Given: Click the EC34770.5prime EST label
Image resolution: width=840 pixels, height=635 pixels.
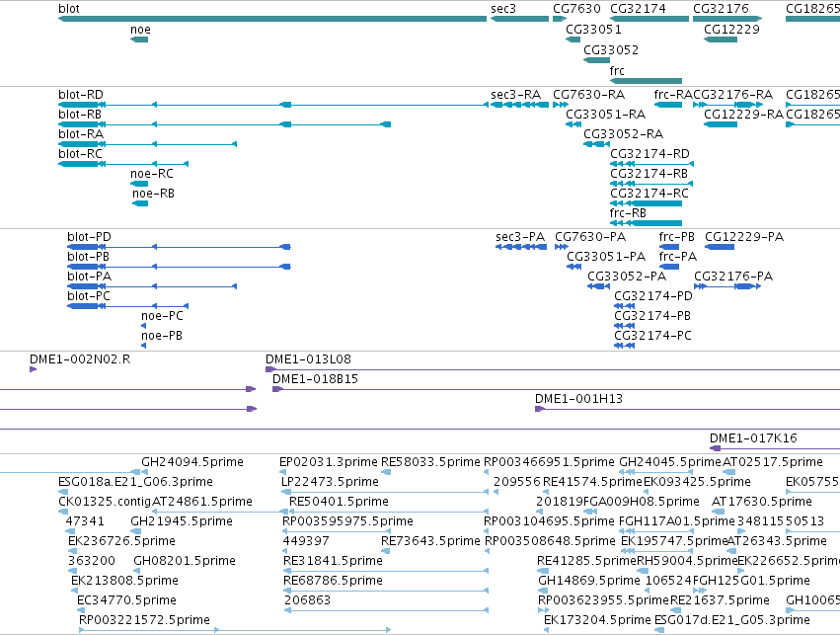Looking at the screenshot, I should pos(127,600).
